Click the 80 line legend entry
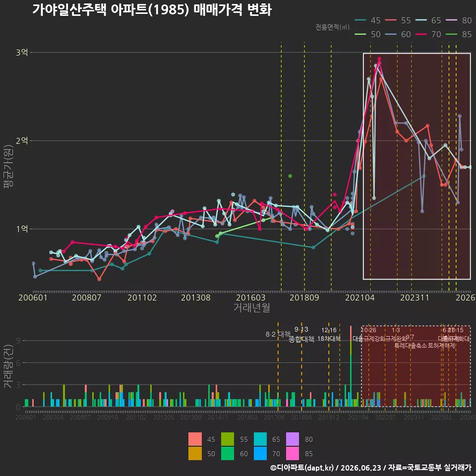Viewport: 476px width, 476px height. click(459, 20)
